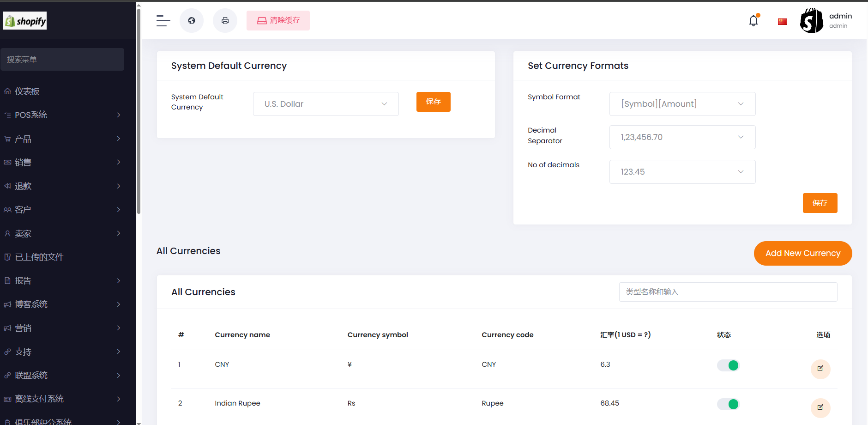Open the No of decimals dropdown

(x=682, y=172)
